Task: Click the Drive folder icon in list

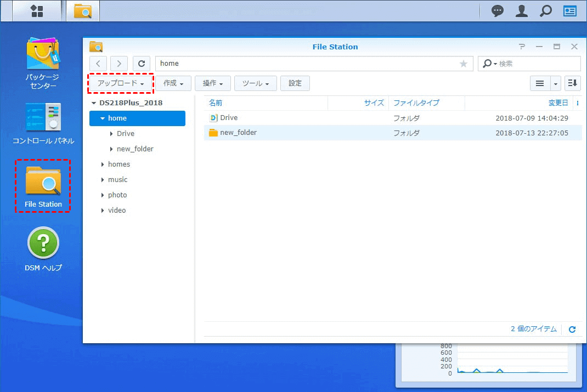Action: click(x=213, y=118)
